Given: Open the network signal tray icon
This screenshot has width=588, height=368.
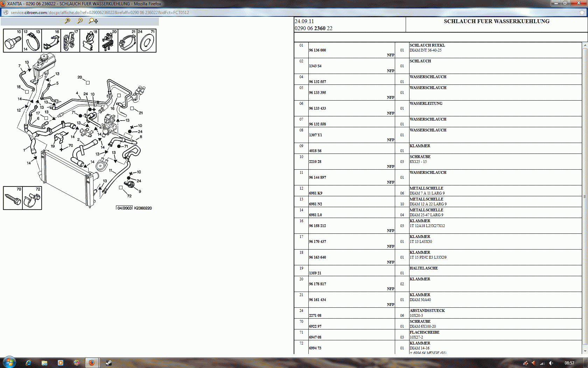Looking at the screenshot, I should (x=542, y=363).
